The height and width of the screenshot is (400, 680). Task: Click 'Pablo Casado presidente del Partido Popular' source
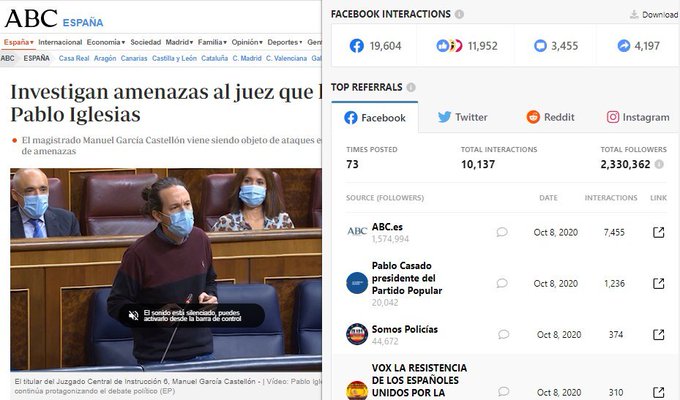(407, 278)
